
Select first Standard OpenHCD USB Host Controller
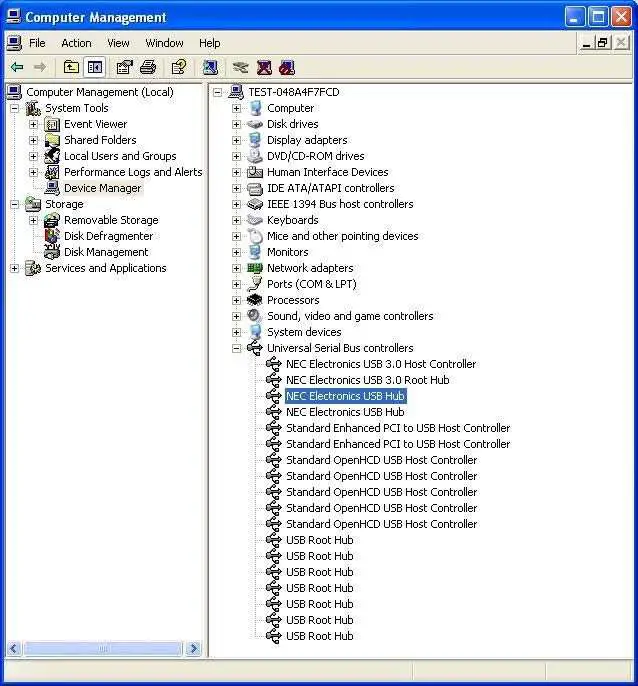[381, 460]
